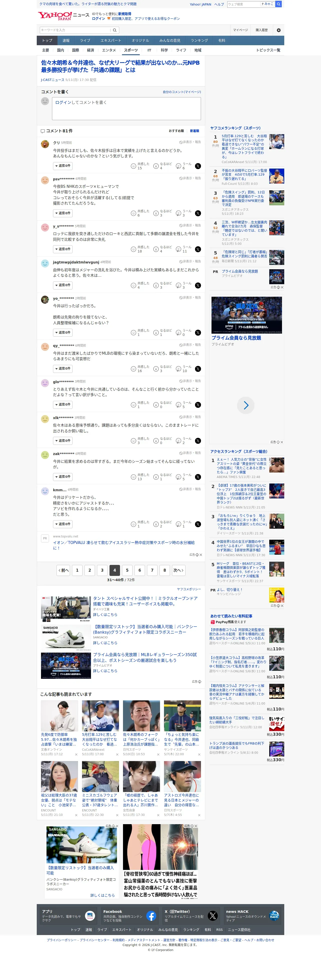Click the マイページ button
Image resolution: width=321 pixels, height=980 pixels.
(x=240, y=30)
